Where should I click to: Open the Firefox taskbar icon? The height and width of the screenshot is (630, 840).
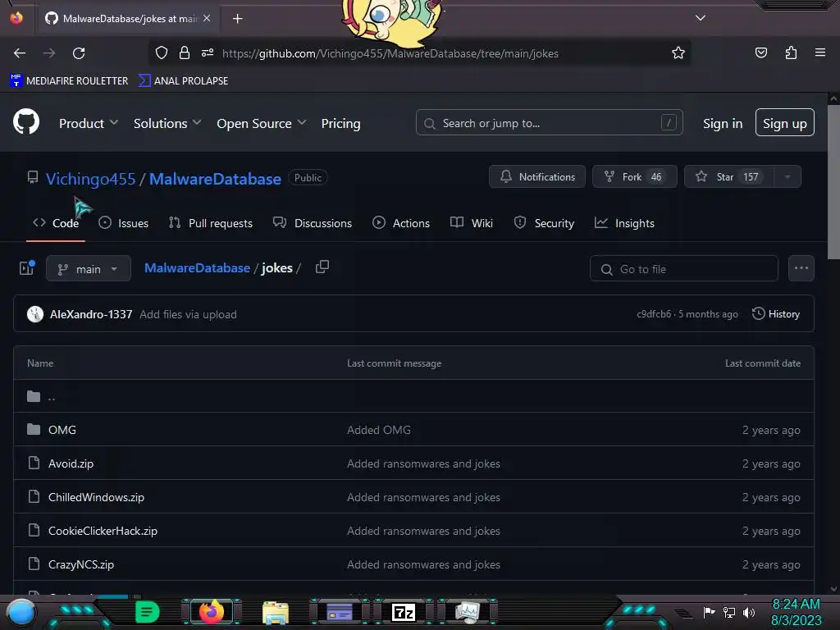(x=211, y=612)
